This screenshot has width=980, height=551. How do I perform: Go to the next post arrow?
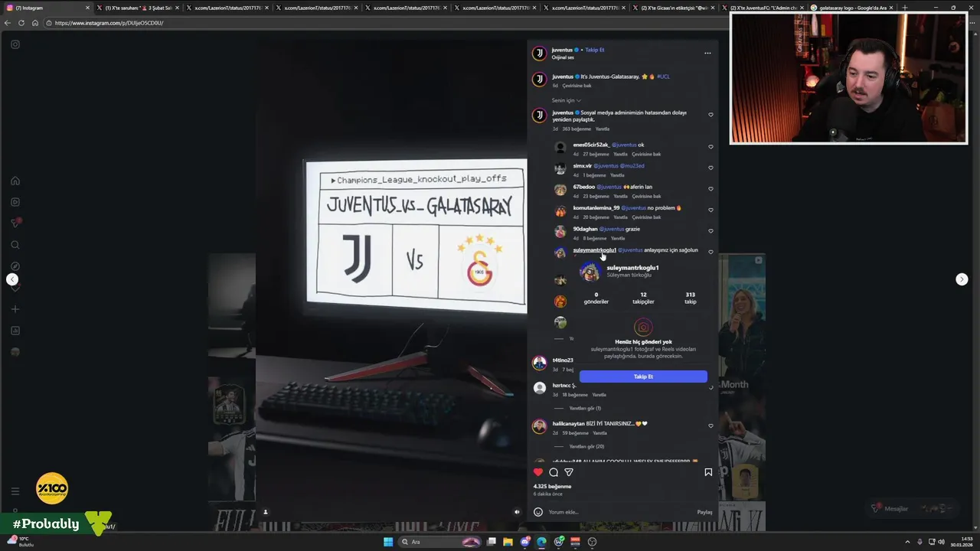pyautogui.click(x=962, y=279)
